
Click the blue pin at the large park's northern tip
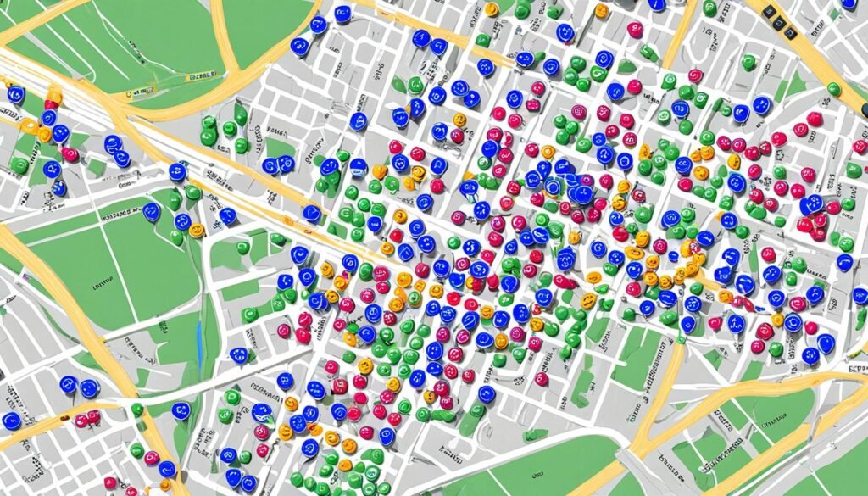point(151,211)
